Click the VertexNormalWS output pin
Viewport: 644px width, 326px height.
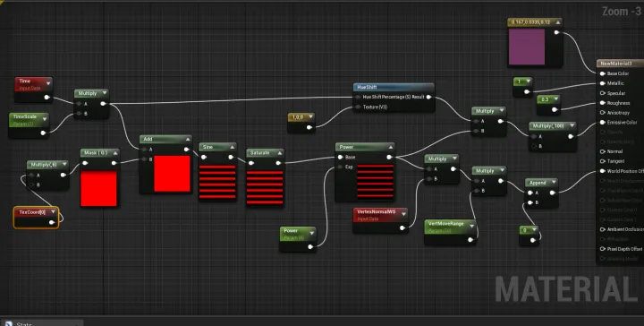(x=402, y=227)
